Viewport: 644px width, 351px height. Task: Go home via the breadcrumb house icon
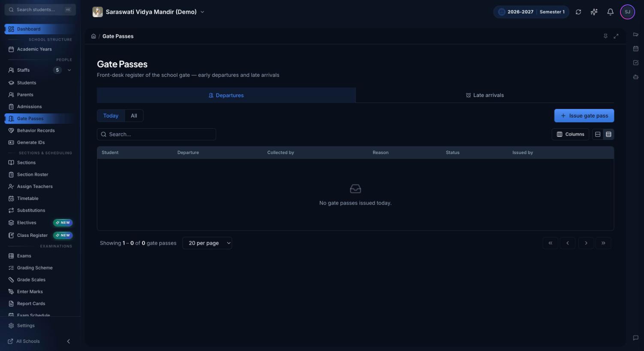click(x=93, y=36)
